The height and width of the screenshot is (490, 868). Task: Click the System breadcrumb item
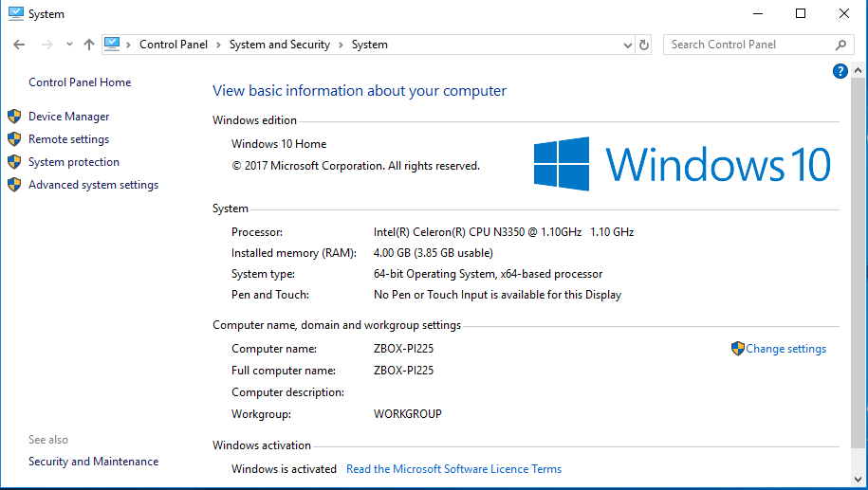point(369,45)
